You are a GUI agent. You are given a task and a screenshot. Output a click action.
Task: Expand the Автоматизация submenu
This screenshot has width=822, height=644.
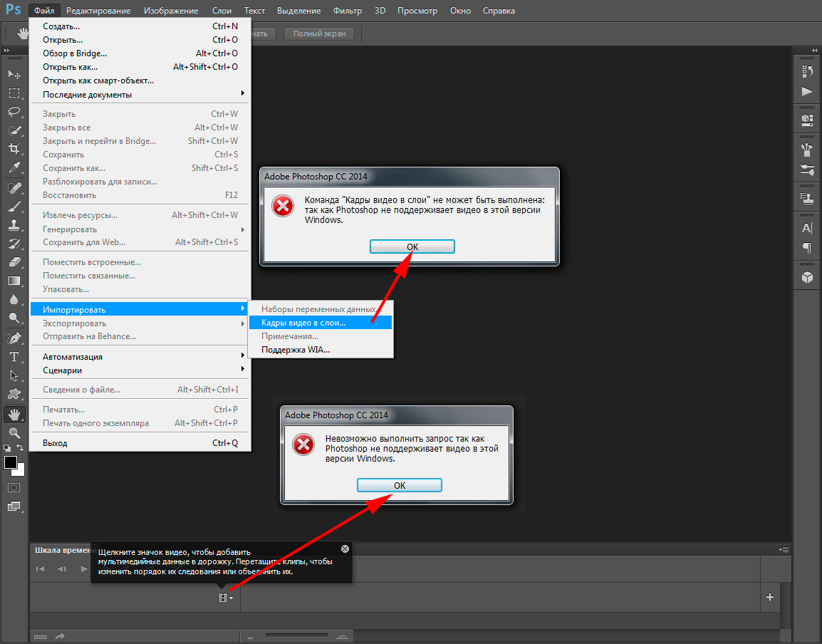(x=139, y=357)
